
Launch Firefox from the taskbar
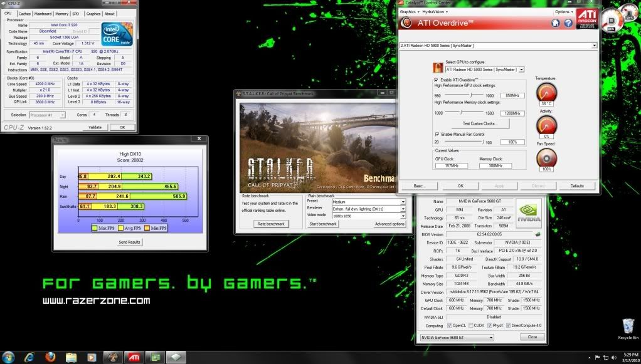coord(50,358)
